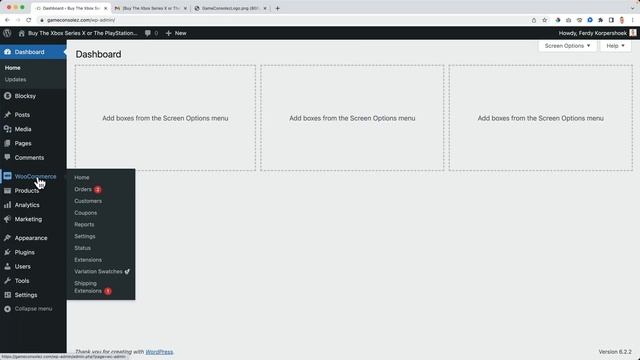Click the Version 6.2.2 footer text
This screenshot has width=640, height=360.
point(615,352)
